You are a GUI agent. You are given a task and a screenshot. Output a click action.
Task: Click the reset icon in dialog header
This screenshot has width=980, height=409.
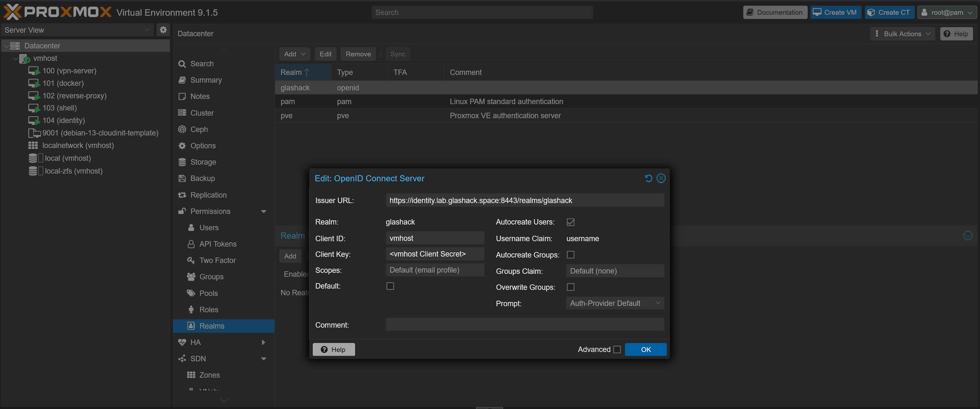click(x=648, y=178)
